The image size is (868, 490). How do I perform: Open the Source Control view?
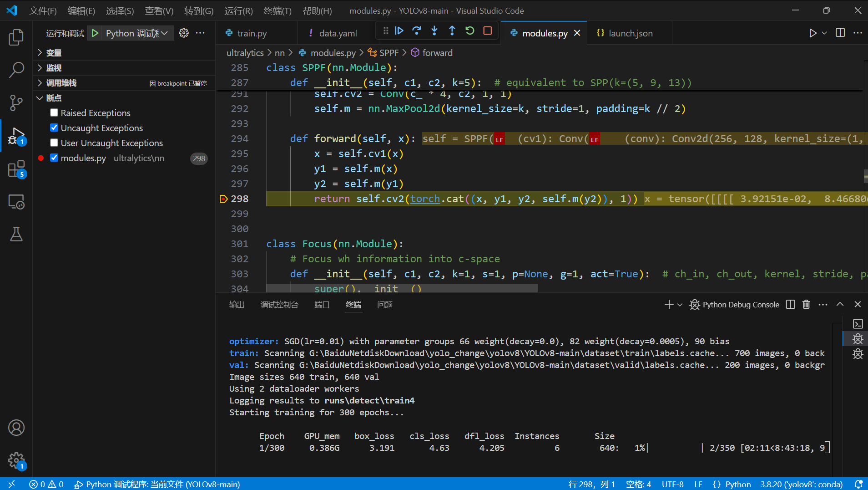16,103
